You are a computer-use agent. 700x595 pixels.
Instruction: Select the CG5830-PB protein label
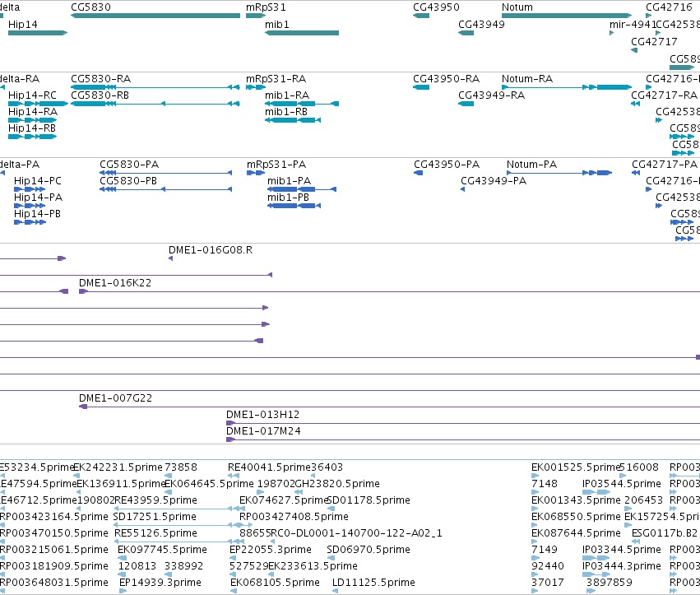pyautogui.click(x=128, y=181)
